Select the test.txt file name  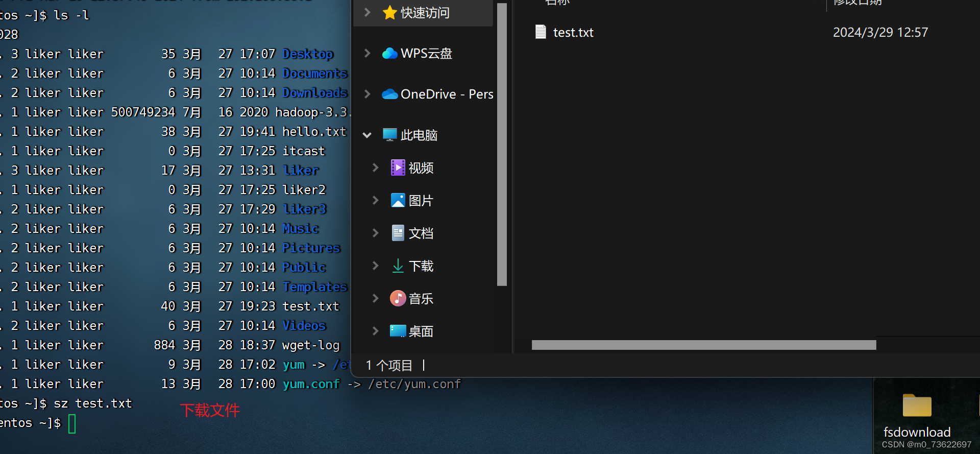point(573,32)
